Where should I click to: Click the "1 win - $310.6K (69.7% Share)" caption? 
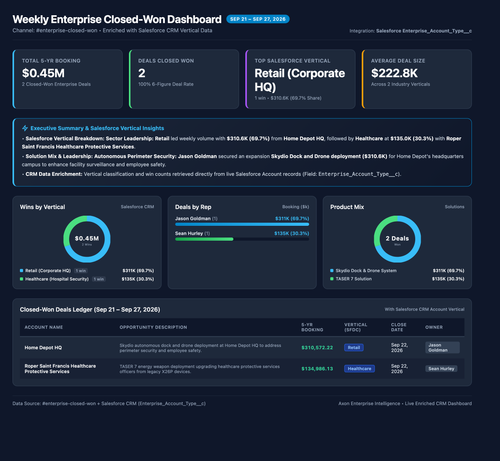(288, 98)
